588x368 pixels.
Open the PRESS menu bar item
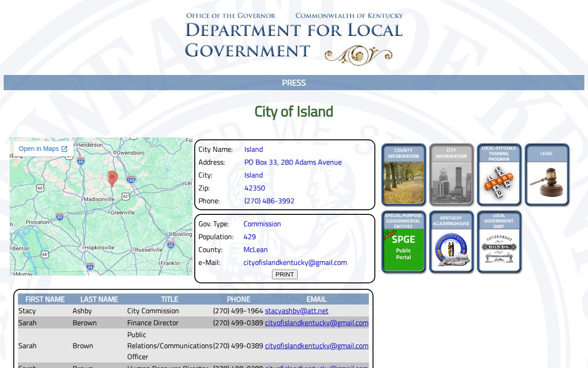(294, 83)
